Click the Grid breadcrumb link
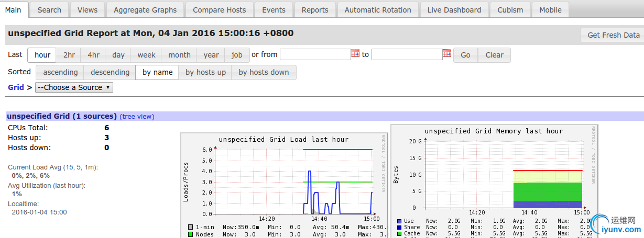Viewport: 644px width, 238px height. click(16, 87)
